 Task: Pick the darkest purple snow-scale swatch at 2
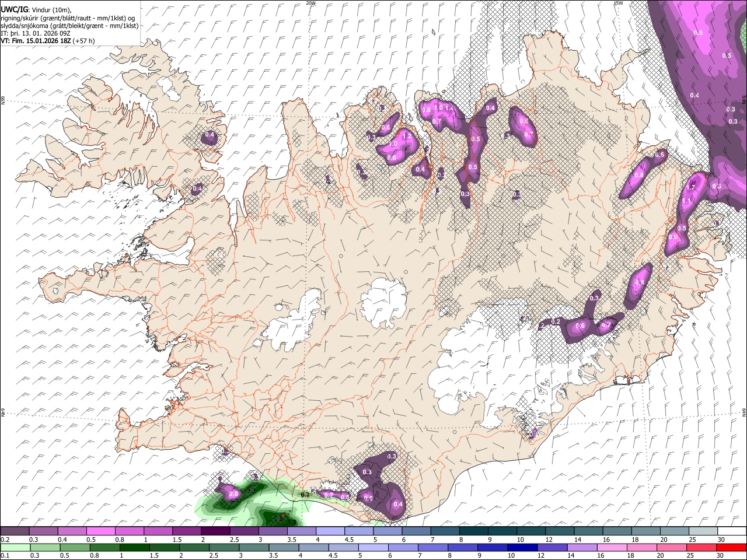214,531
